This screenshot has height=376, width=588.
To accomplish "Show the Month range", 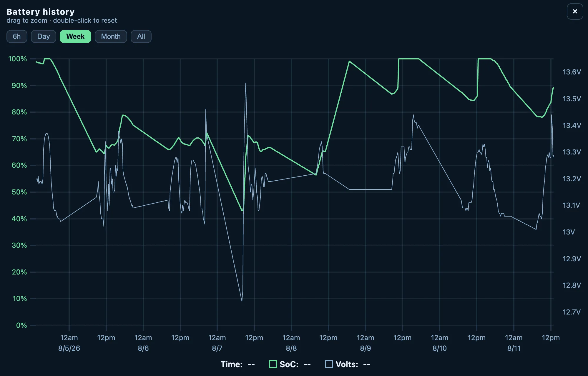I will pos(111,36).
